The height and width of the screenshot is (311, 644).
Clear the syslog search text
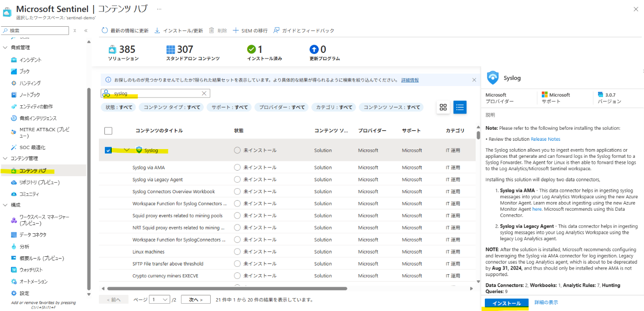(x=204, y=93)
